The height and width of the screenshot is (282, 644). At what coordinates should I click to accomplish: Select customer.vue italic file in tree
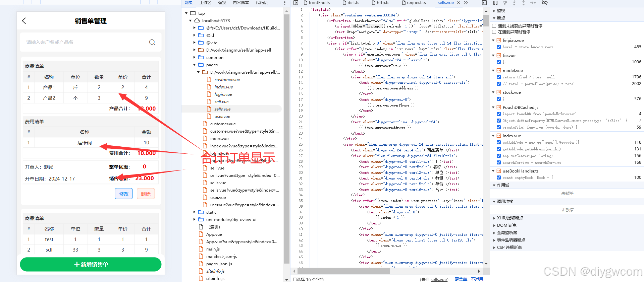tap(227, 80)
